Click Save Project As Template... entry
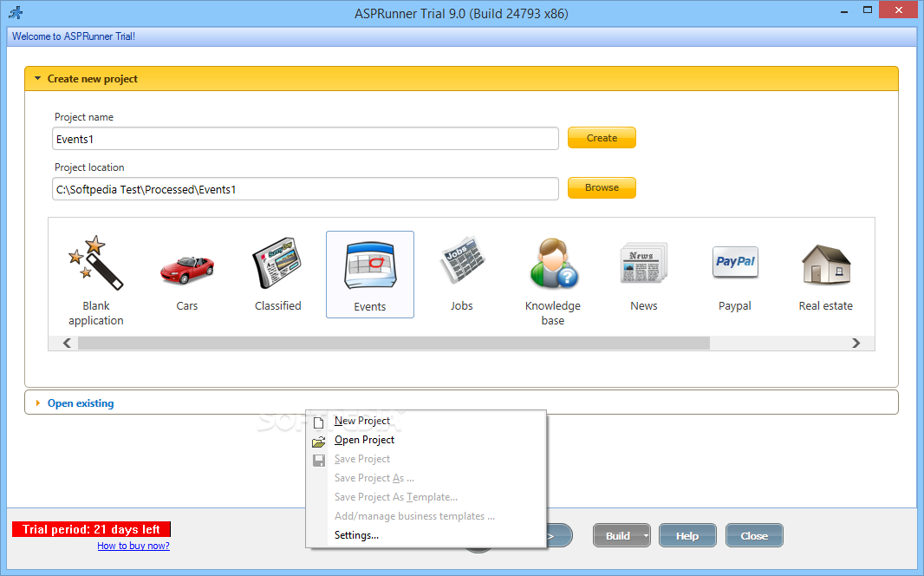Image resolution: width=924 pixels, height=576 pixels. (x=396, y=497)
